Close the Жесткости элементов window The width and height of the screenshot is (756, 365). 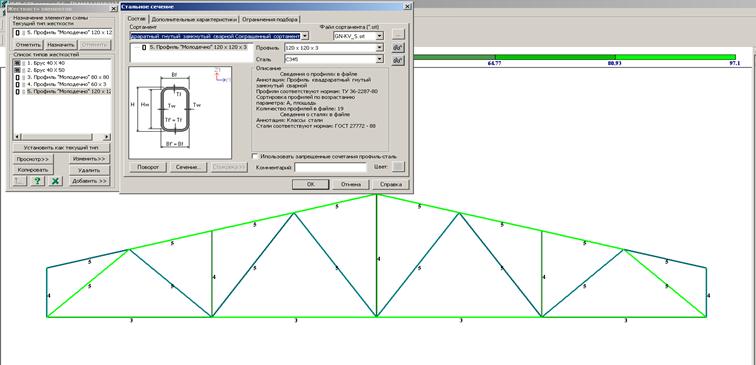(114, 8)
